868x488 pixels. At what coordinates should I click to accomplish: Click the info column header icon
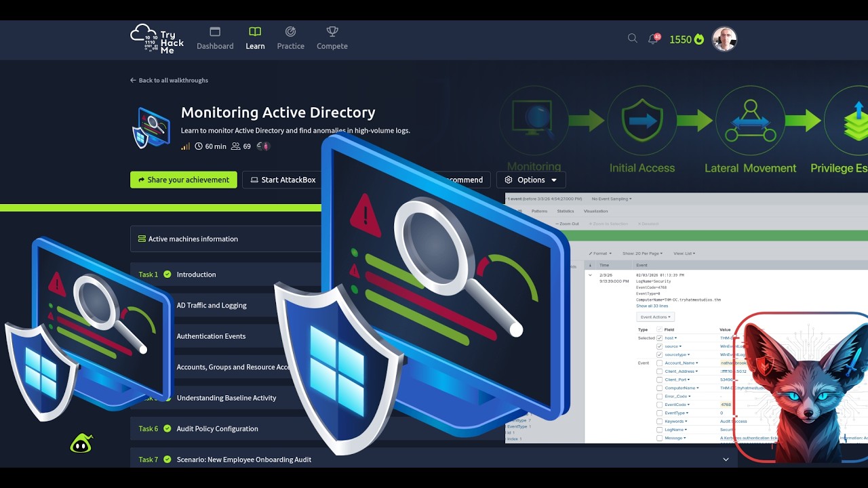(590, 265)
